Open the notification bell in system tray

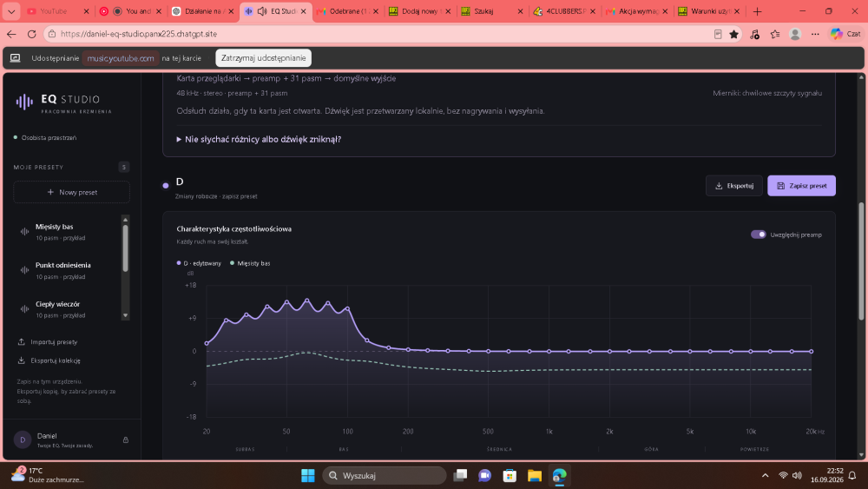[852, 475]
